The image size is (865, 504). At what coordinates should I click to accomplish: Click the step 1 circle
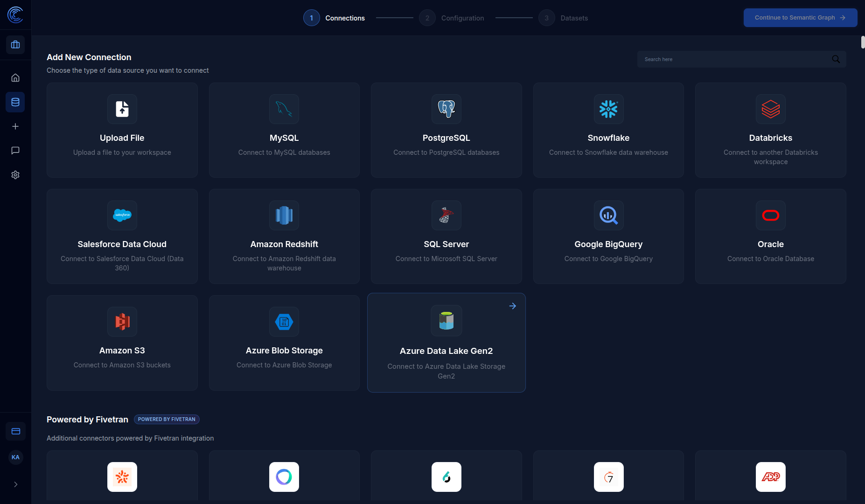click(x=312, y=18)
